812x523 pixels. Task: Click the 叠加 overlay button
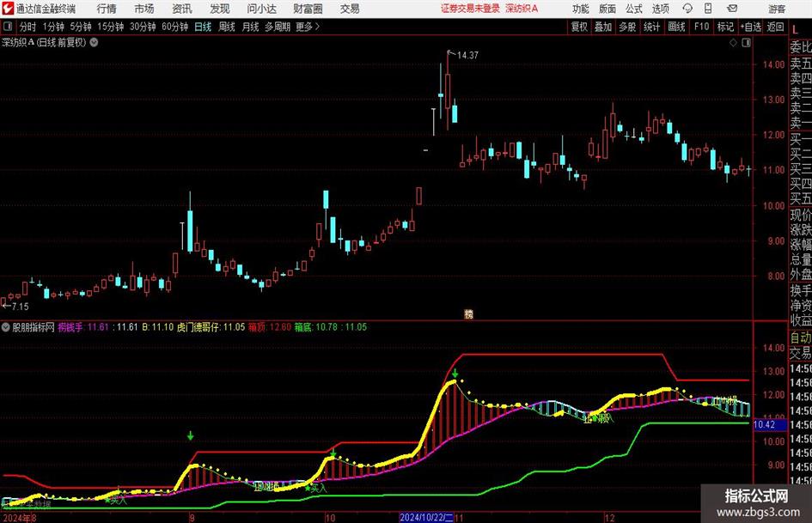(603, 27)
